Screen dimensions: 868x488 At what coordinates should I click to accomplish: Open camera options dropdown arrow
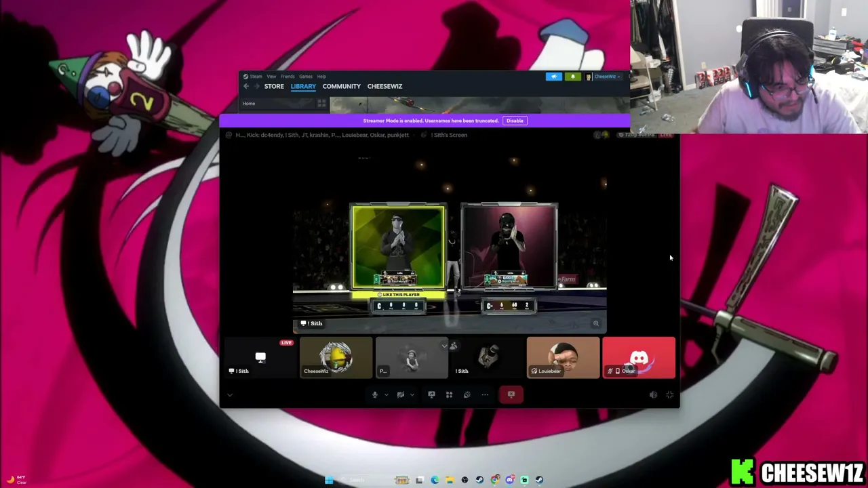point(412,394)
